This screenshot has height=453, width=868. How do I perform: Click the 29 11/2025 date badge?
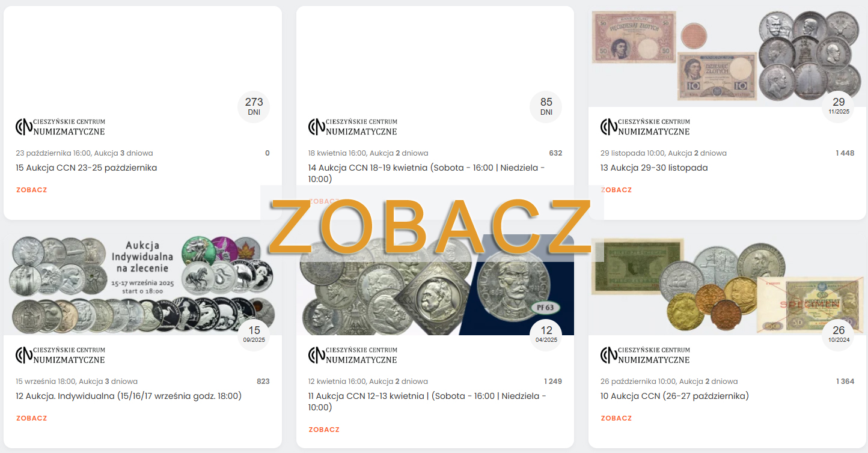click(839, 106)
